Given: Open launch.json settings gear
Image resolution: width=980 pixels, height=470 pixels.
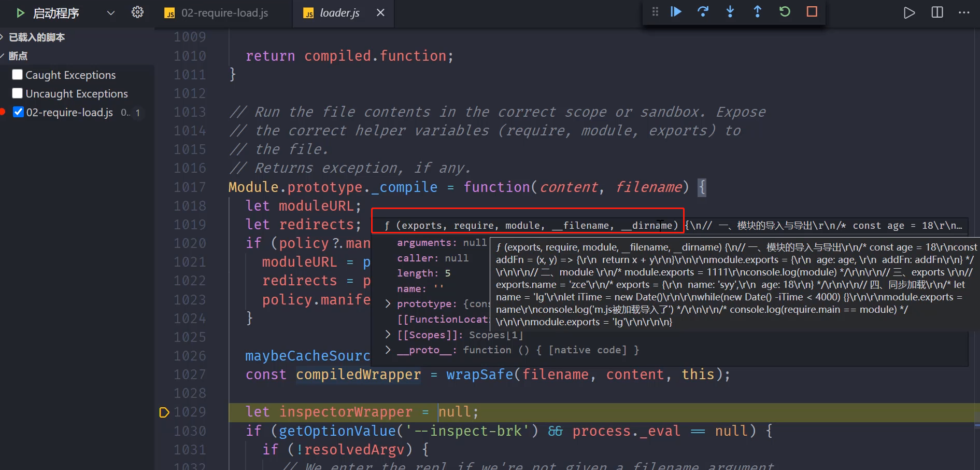Looking at the screenshot, I should pos(137,12).
